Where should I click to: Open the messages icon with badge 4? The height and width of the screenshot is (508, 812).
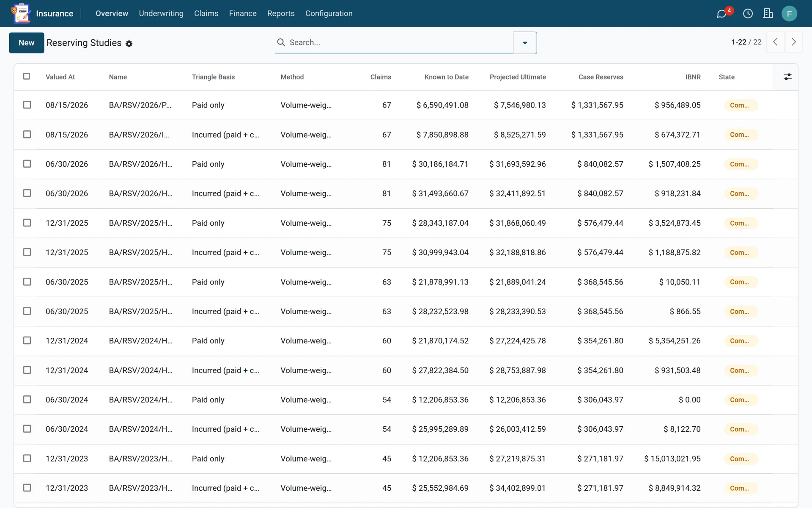[x=722, y=14]
